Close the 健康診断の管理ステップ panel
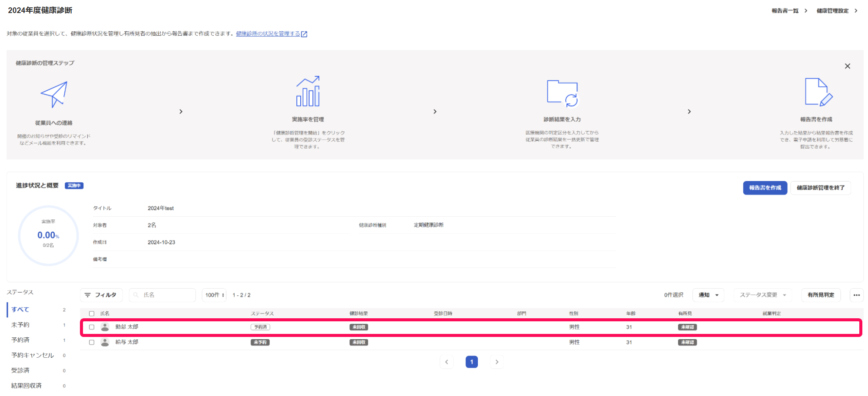 (847, 66)
